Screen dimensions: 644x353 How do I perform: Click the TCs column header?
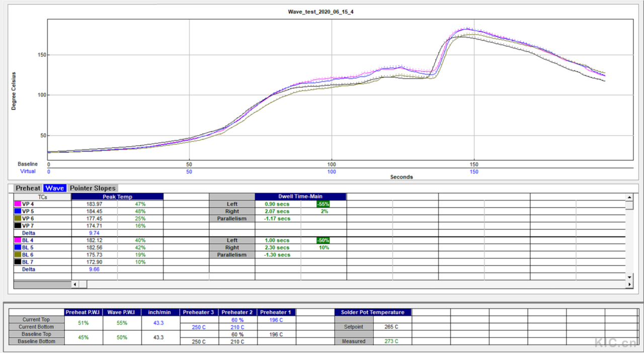[x=42, y=197]
